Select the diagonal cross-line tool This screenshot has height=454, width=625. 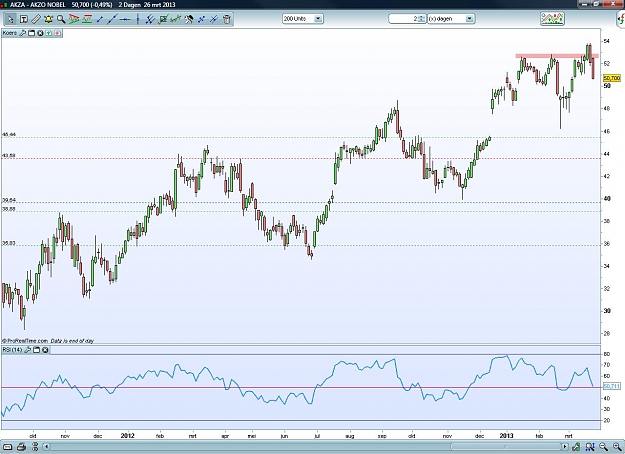[x=214, y=19]
